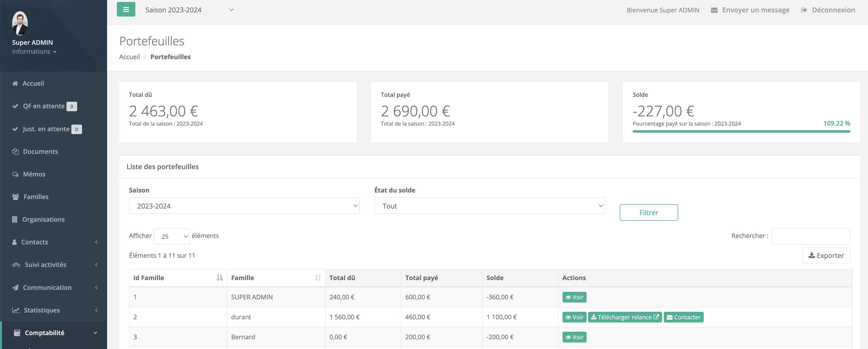Screen dimensions: 868x349
Task: Click the Documents copy icon in sidebar
Action: point(15,152)
